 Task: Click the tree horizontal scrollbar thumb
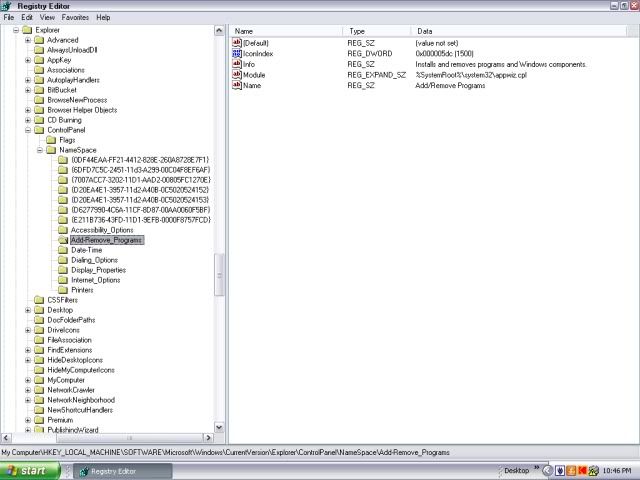point(129,438)
